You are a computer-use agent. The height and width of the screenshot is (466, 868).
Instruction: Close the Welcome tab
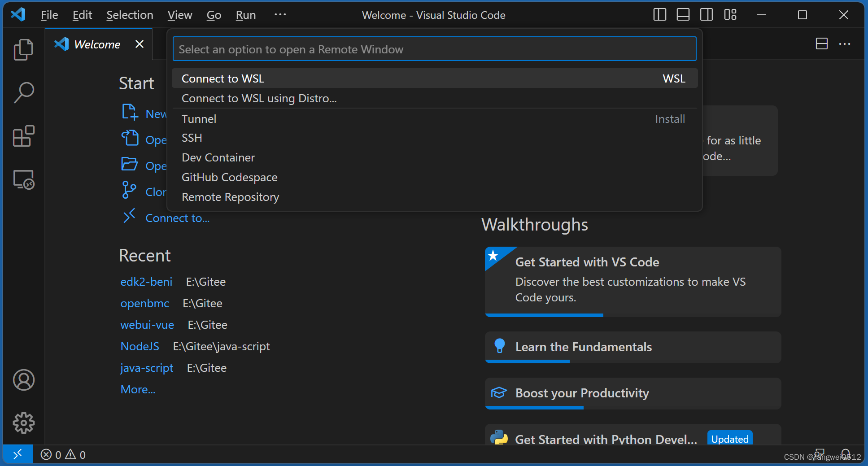click(x=140, y=44)
